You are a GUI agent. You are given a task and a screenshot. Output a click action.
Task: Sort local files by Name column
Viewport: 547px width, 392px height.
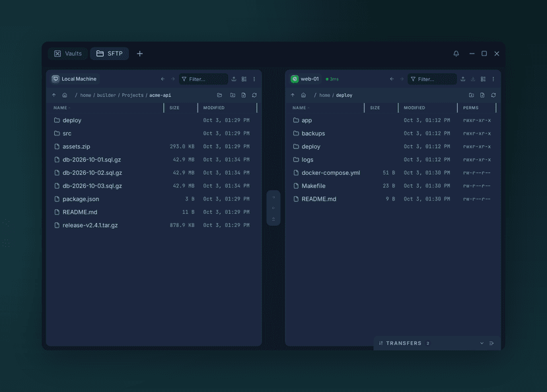(x=61, y=108)
